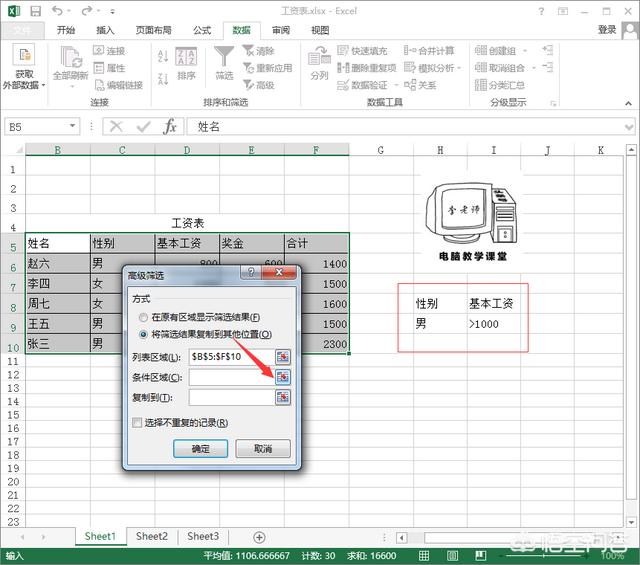Viewport: 640px width, 565px height.
Task: Click range picker for 条件区域 field
Action: pos(283,377)
